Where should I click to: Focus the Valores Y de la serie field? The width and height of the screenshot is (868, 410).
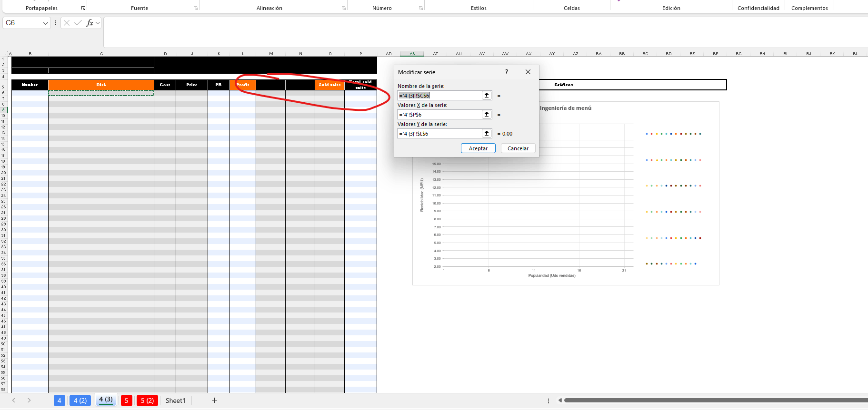point(440,133)
